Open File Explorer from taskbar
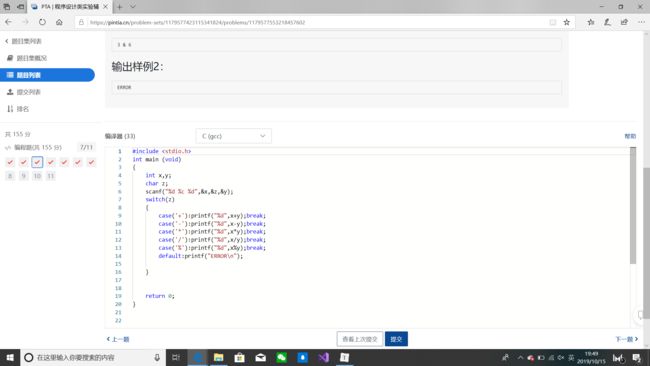The height and width of the screenshot is (366, 650). click(218, 357)
